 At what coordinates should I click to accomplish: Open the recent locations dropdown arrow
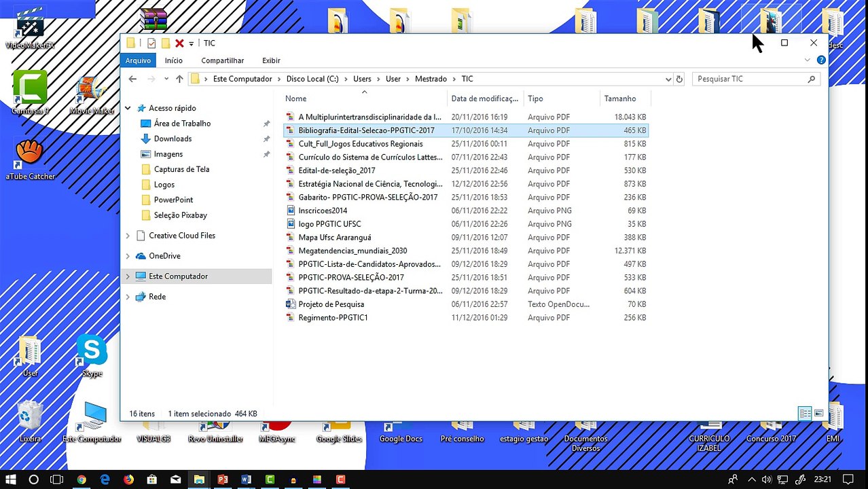(x=166, y=79)
